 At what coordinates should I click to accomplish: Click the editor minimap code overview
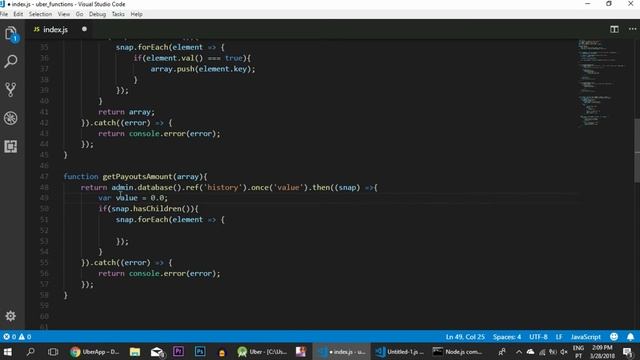coord(601,83)
